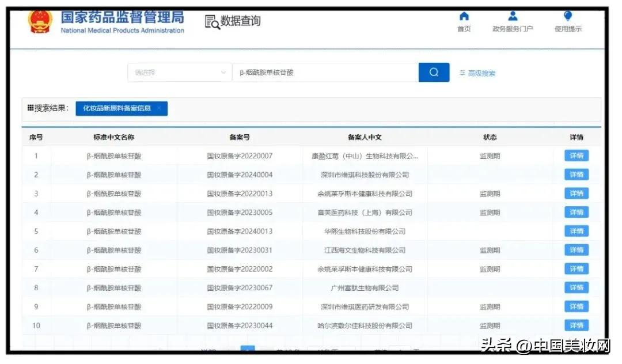Open 详情 for filing 国妆原备字20220002
622x364 pixels.
click(577, 269)
